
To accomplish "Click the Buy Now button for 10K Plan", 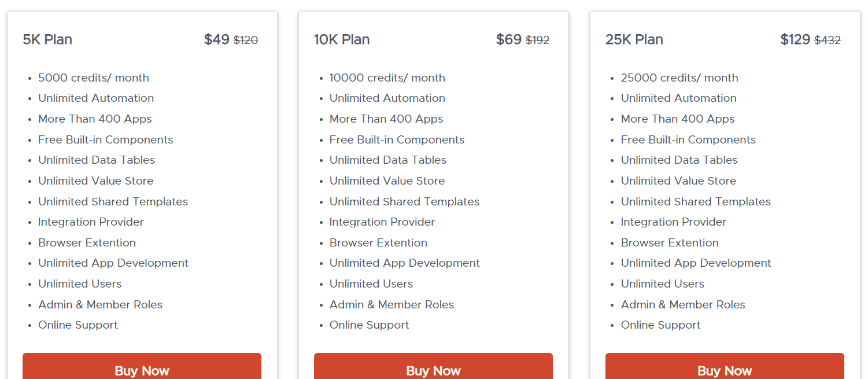I will click(x=433, y=370).
